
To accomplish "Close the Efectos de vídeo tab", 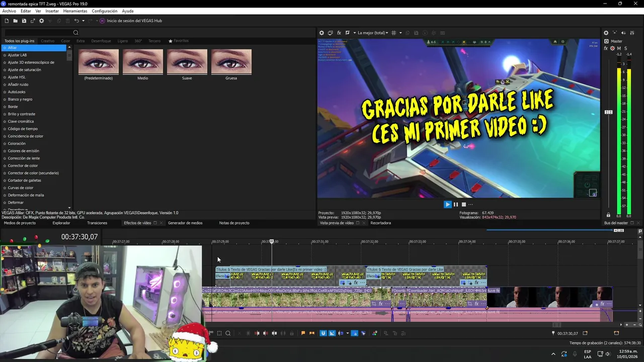I will pos(162,223).
